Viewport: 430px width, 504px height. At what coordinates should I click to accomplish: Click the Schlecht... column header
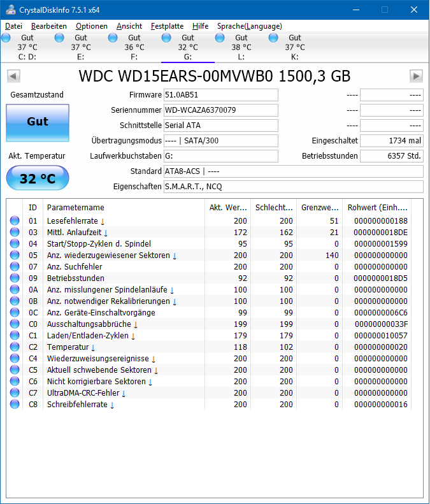click(x=274, y=207)
